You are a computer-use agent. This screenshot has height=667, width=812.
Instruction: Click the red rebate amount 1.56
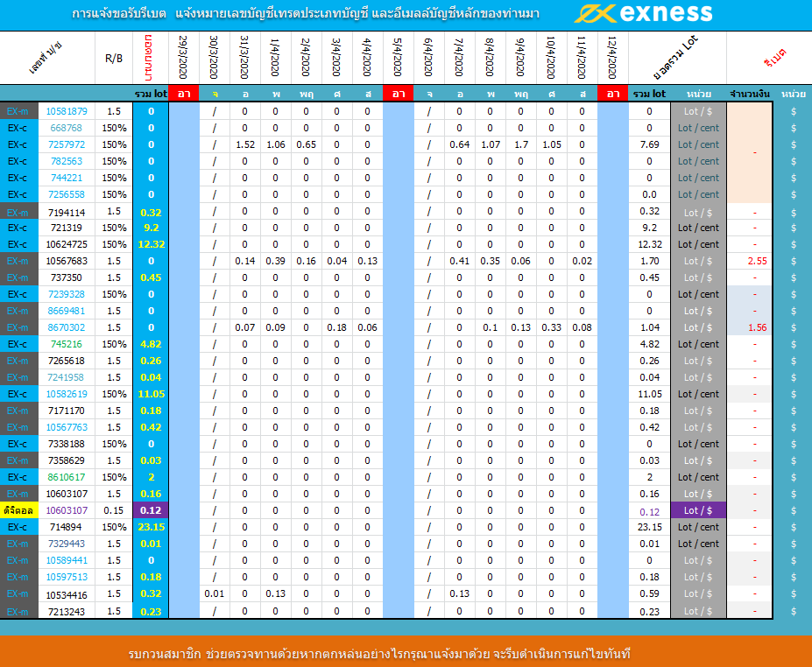point(757,327)
